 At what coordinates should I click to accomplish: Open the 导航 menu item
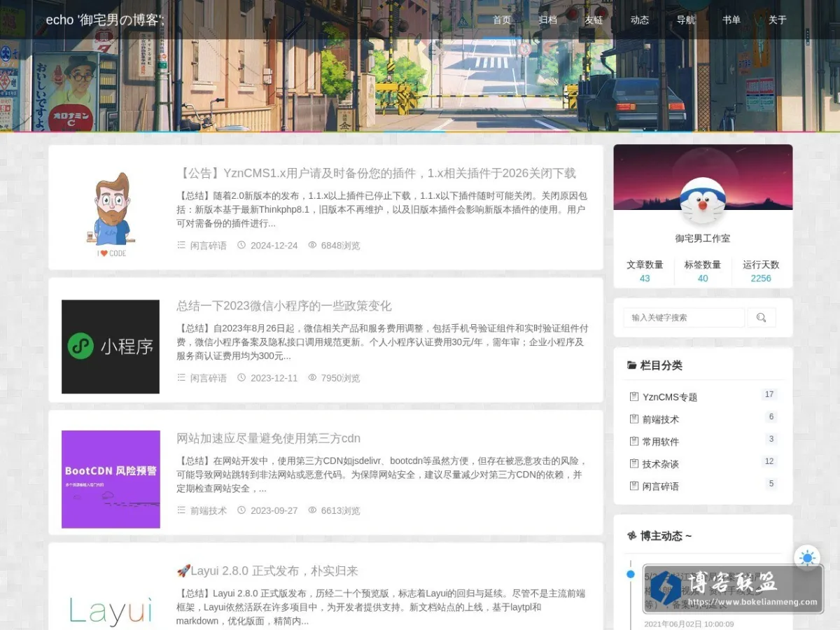coord(686,20)
